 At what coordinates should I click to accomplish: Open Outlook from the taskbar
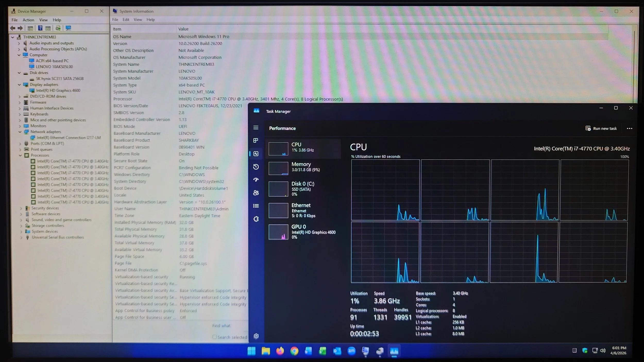(x=337, y=351)
